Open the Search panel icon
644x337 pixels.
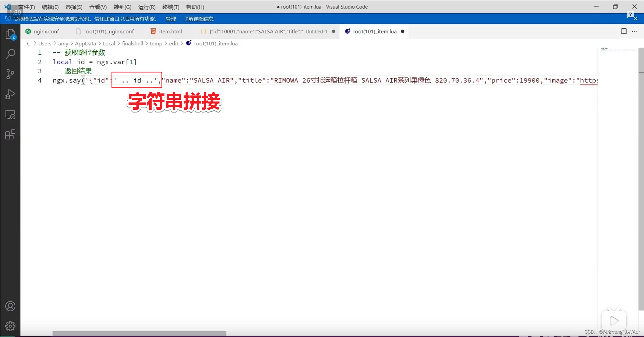[x=10, y=54]
